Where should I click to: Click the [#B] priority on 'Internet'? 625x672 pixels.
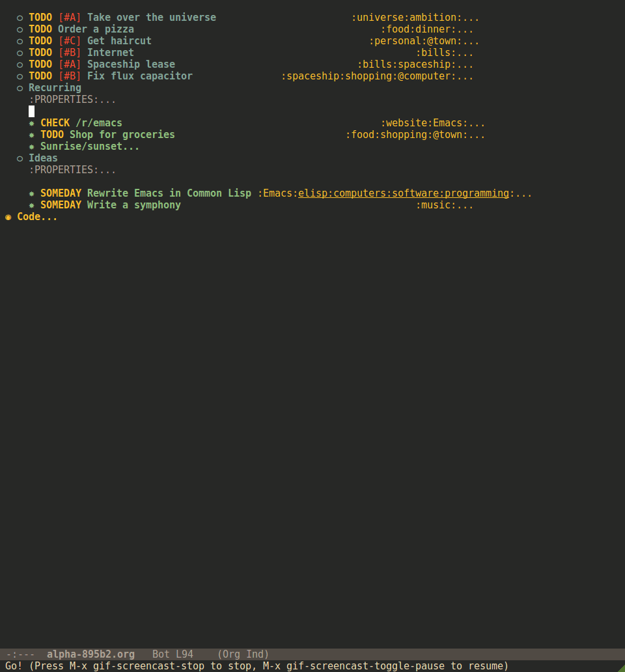click(70, 53)
